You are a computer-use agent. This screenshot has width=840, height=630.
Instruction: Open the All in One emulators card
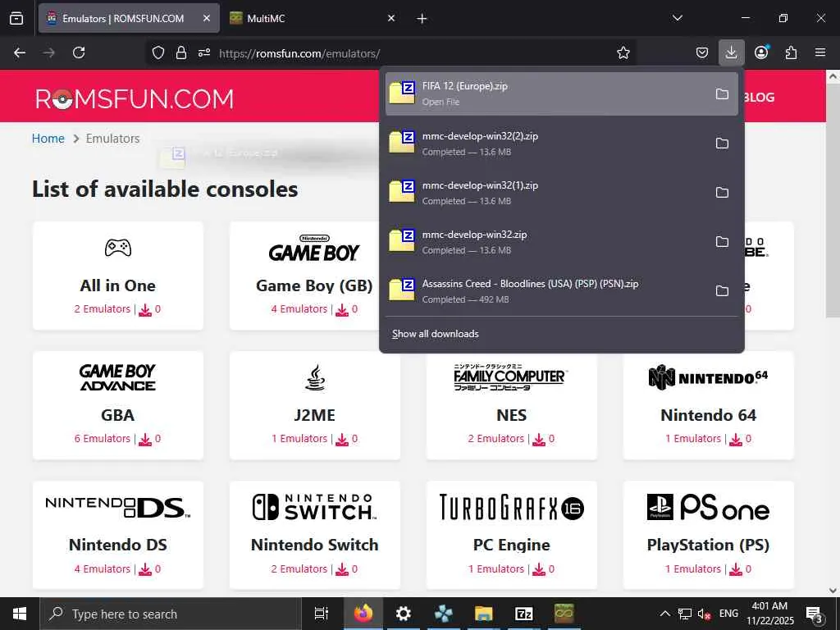click(118, 276)
